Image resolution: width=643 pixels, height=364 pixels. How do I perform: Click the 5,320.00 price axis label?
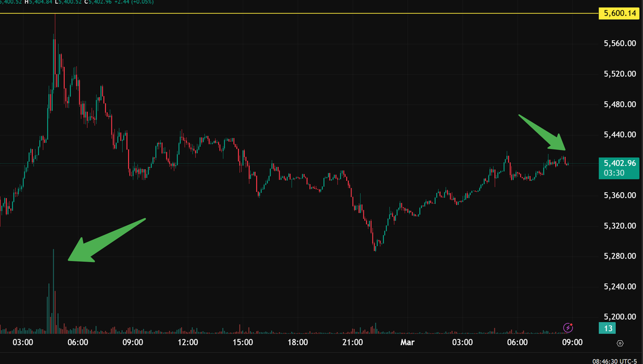click(x=619, y=226)
